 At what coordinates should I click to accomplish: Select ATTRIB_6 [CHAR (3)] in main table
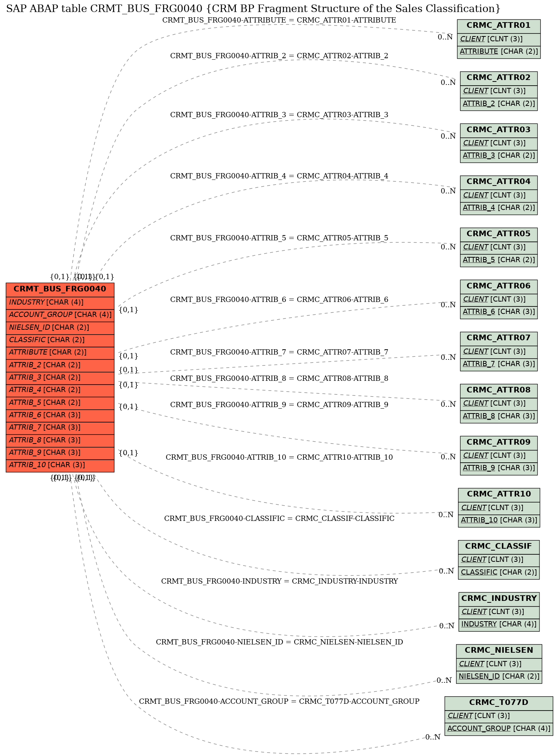60,415
